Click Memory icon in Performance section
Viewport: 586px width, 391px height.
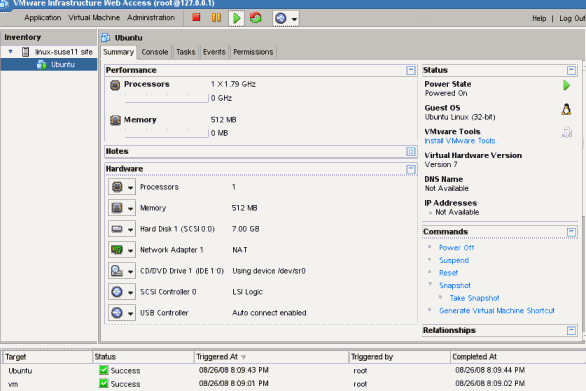click(115, 120)
